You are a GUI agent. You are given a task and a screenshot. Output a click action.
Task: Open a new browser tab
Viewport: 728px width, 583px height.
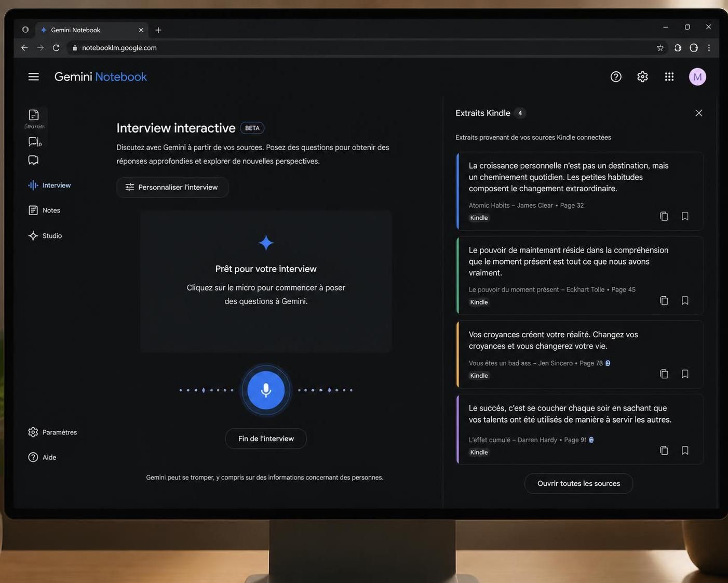pyautogui.click(x=158, y=30)
